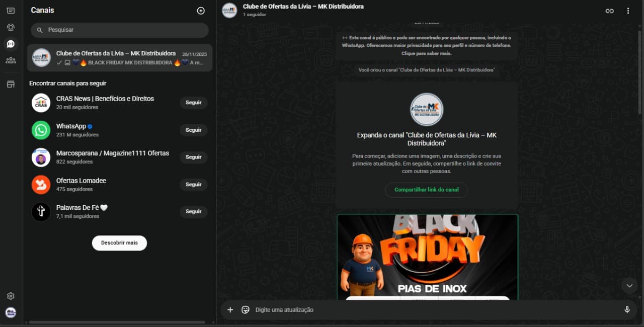Image resolution: width=644 pixels, height=327 pixels.
Task: Jump to latest with down chevron button
Action: click(629, 286)
